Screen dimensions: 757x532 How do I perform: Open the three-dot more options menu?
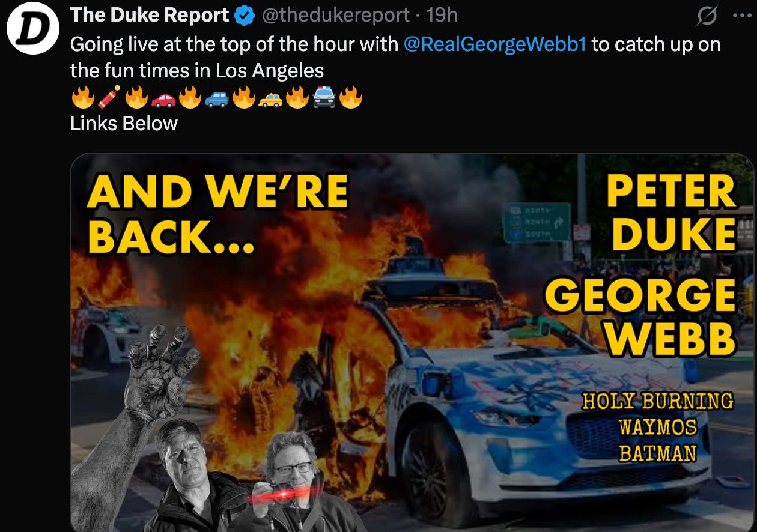[x=743, y=16]
